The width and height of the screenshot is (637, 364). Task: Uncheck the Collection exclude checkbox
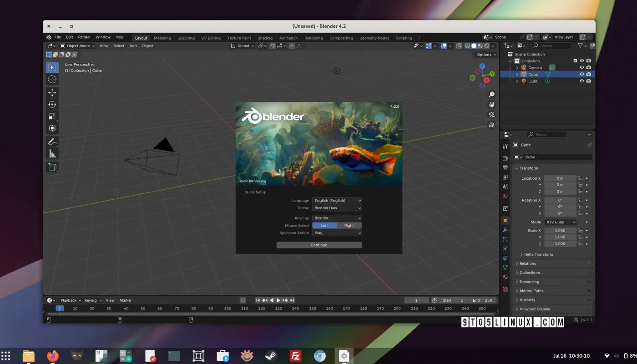pos(575,61)
